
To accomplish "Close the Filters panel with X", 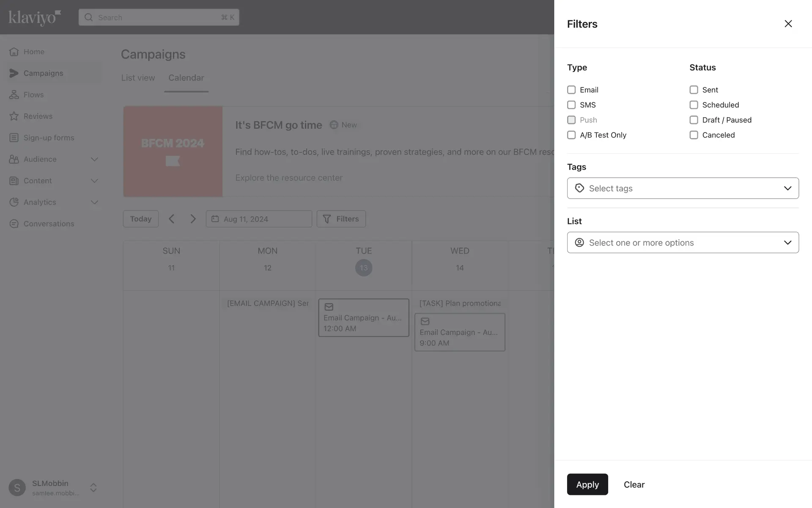I will (788, 24).
